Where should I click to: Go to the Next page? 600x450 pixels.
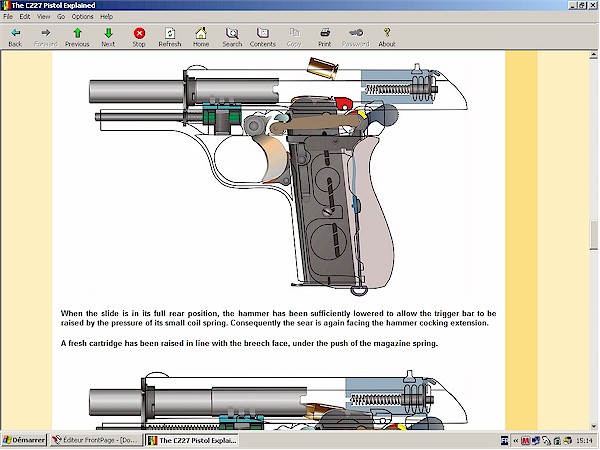tap(108, 38)
